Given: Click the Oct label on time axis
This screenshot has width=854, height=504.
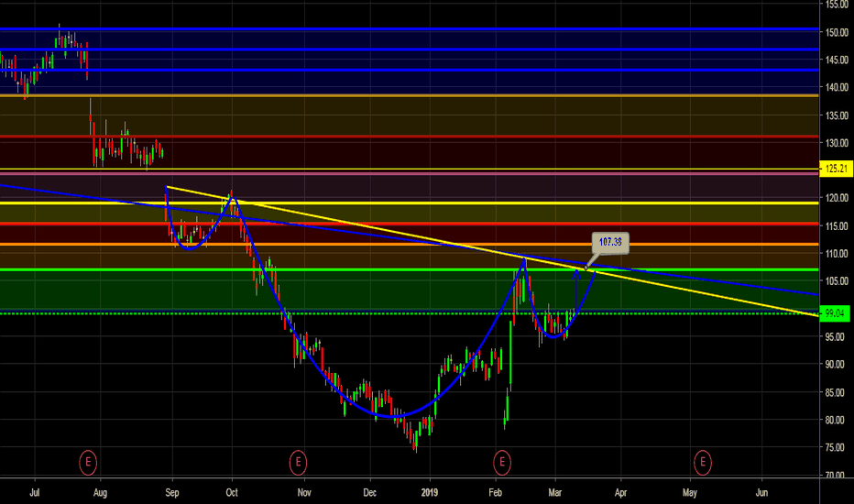Looking at the screenshot, I should (x=232, y=493).
